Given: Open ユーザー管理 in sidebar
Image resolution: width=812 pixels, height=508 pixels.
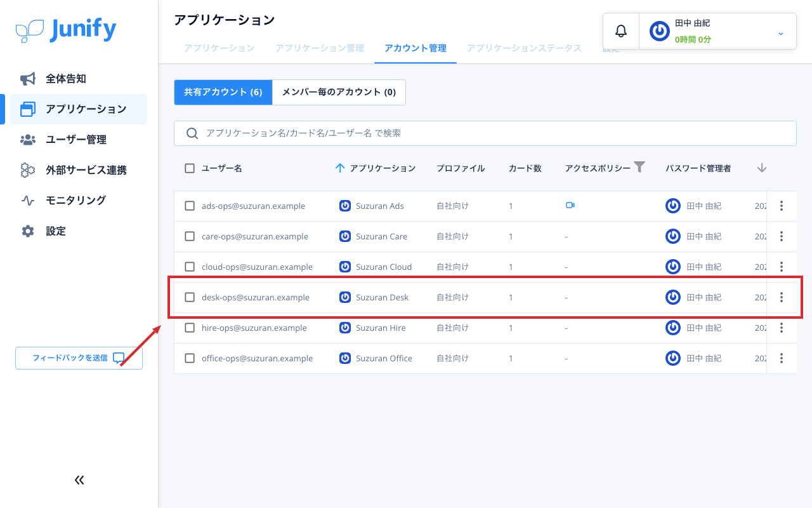Looking at the screenshot, I should (79, 140).
